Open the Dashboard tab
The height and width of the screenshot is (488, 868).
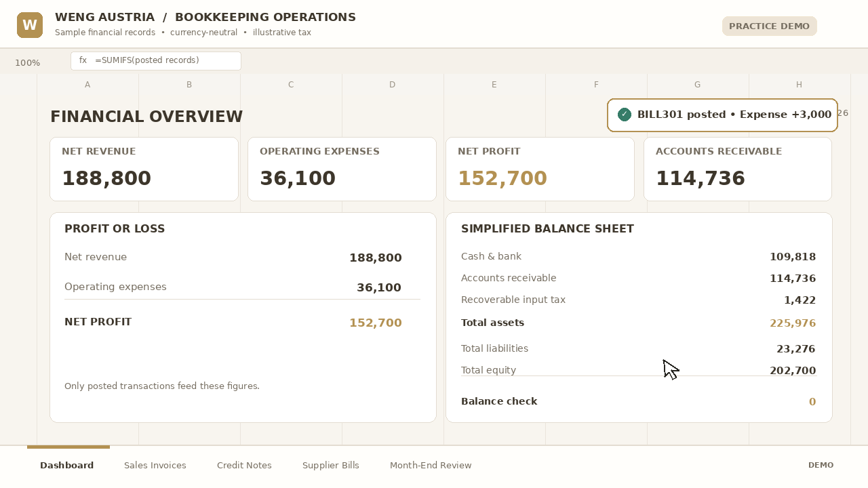pyautogui.click(x=67, y=466)
